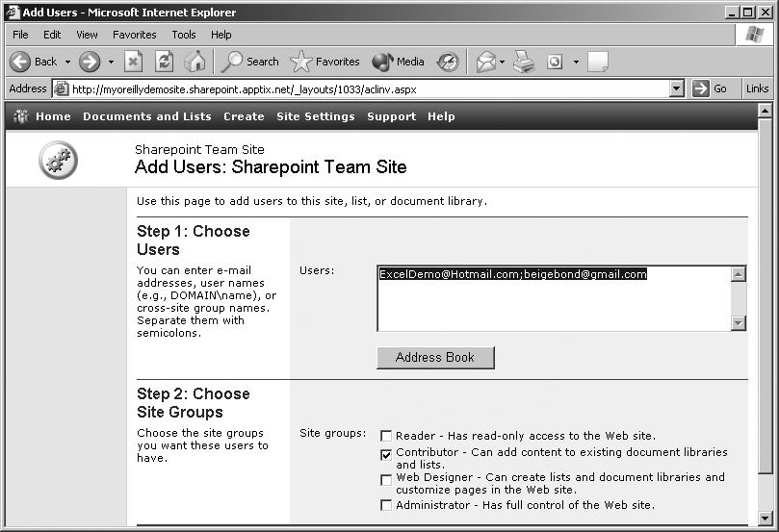Click the Forward arrow icon
The image size is (779, 532).
(x=90, y=62)
